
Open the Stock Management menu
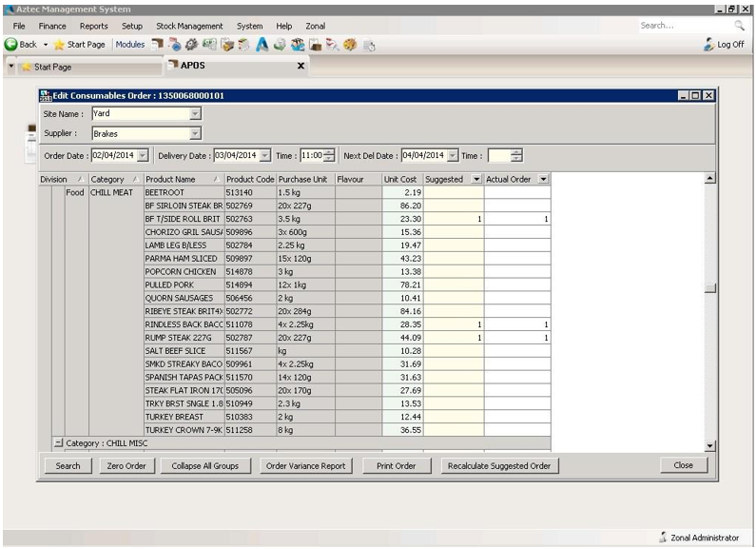pyautogui.click(x=188, y=26)
